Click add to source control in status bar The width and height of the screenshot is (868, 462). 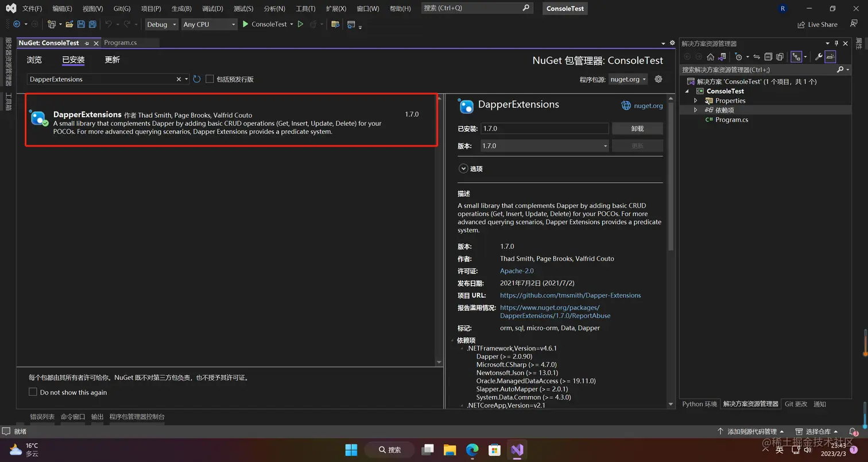coord(751,431)
